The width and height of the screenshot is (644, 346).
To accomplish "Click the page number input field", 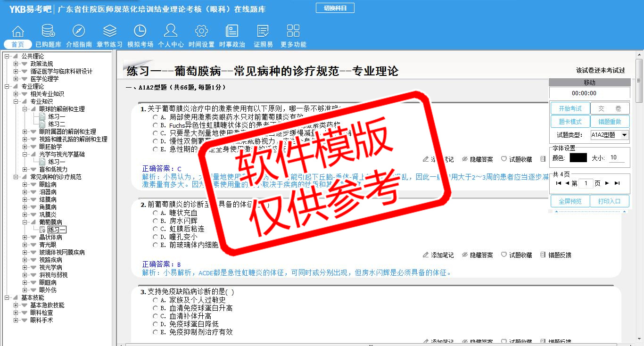I will click(x=586, y=183).
